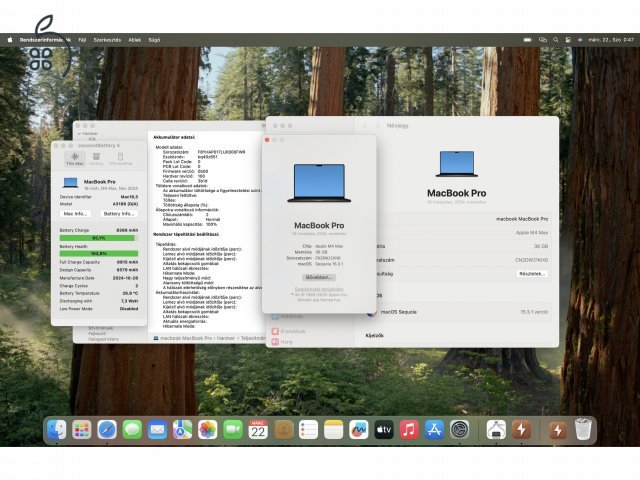The width and height of the screenshot is (640, 480).
Task: Open Calendar from the Dock
Action: (258, 430)
